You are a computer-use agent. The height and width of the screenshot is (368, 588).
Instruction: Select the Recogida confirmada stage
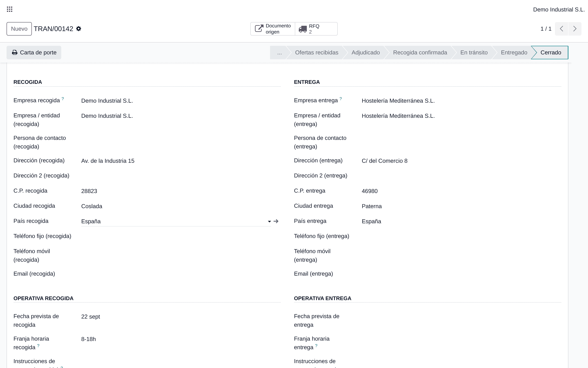420,53
